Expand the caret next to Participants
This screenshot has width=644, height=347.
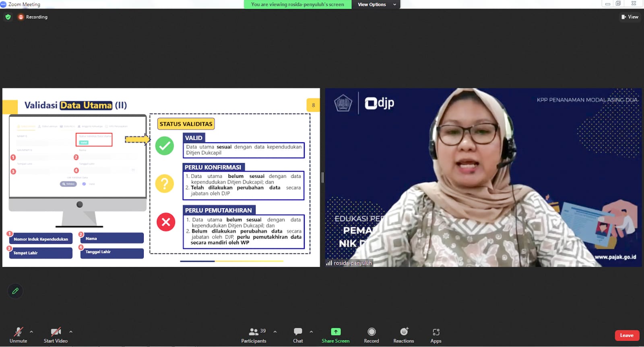(x=275, y=332)
